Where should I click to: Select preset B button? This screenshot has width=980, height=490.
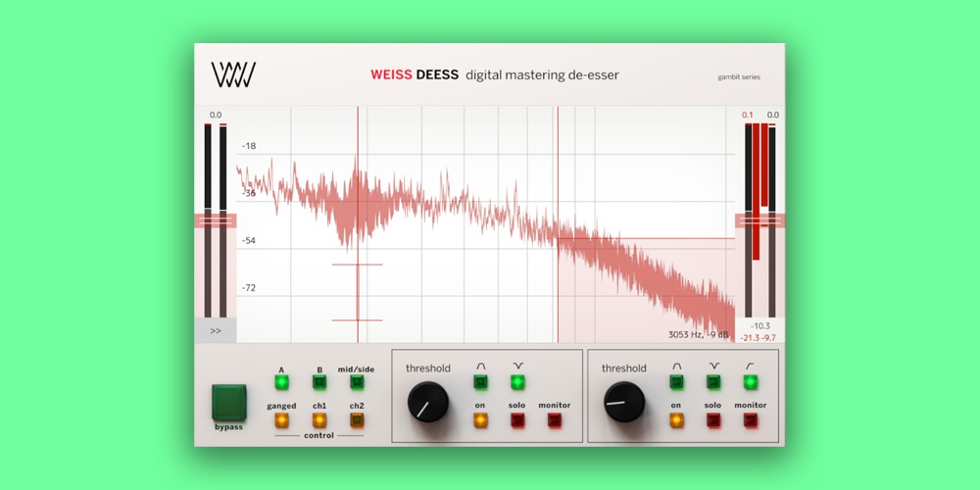(x=319, y=382)
